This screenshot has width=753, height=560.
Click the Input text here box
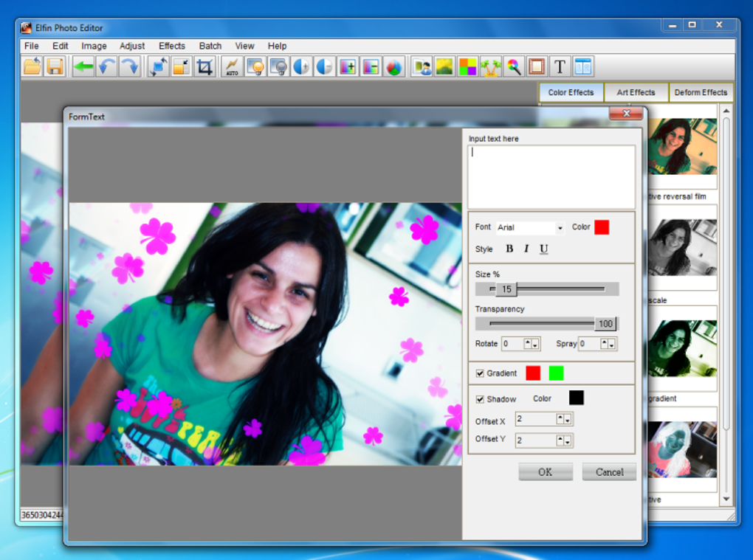551,176
